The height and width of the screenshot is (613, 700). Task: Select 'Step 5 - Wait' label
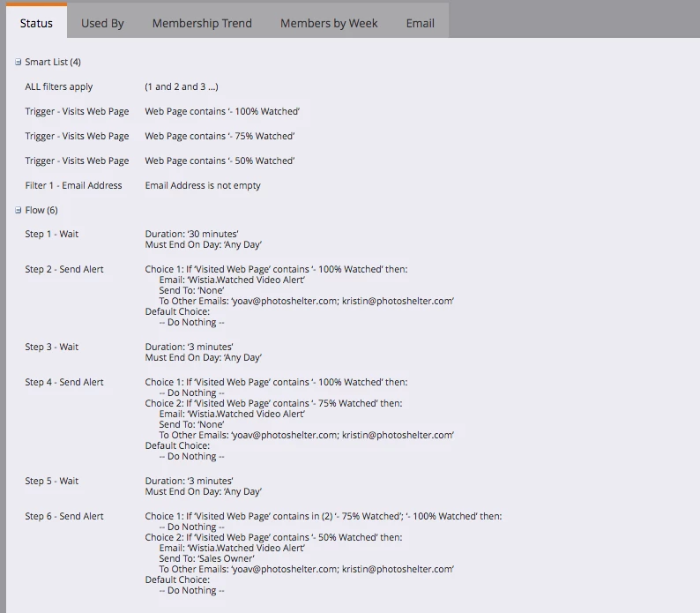pyautogui.click(x=52, y=481)
